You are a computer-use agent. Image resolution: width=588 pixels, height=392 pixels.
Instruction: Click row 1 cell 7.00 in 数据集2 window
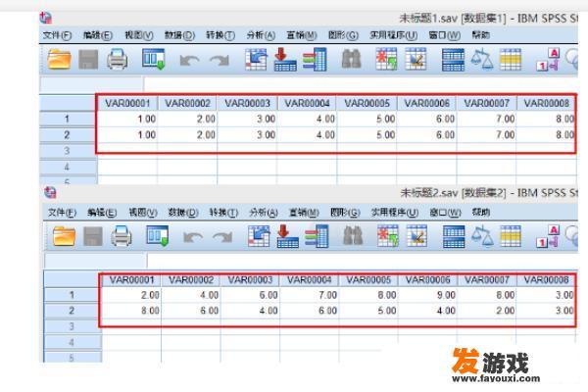(x=310, y=295)
